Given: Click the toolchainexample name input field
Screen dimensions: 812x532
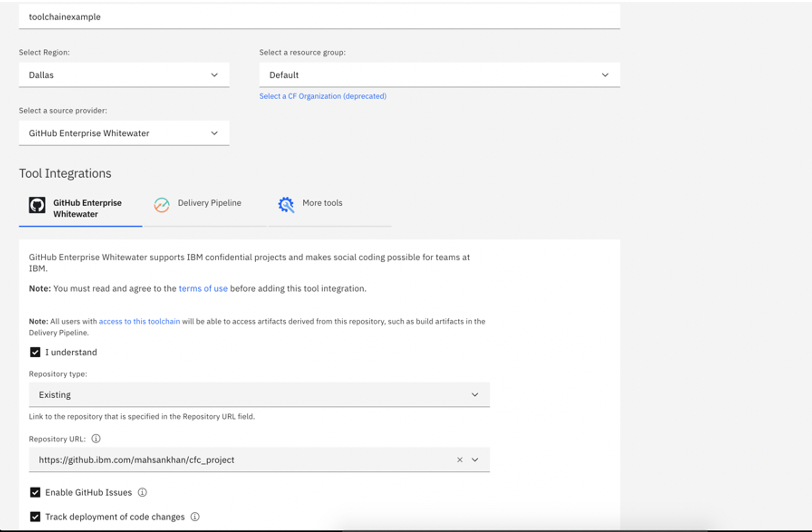Looking at the screenshot, I should (x=319, y=17).
